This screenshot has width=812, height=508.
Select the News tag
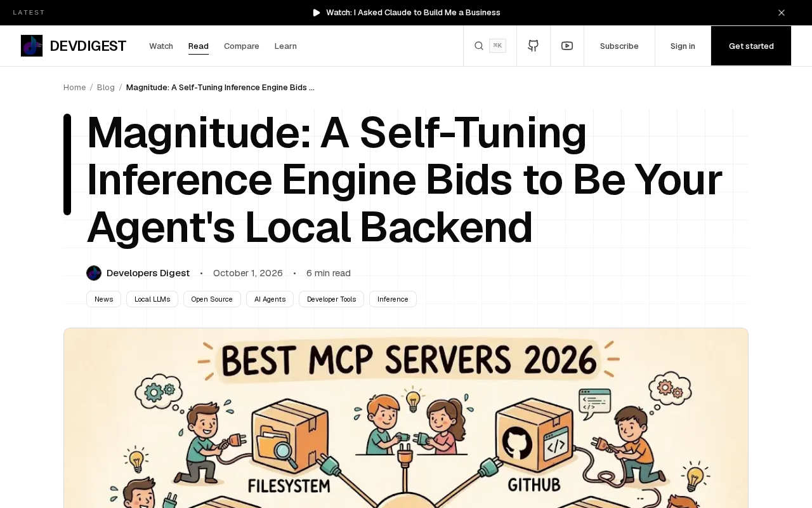click(103, 299)
